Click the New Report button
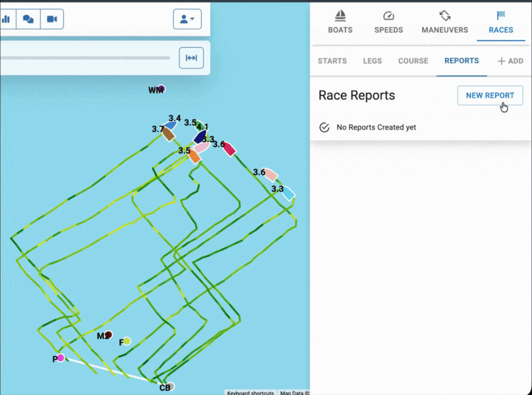The image size is (532, 395). [x=489, y=96]
